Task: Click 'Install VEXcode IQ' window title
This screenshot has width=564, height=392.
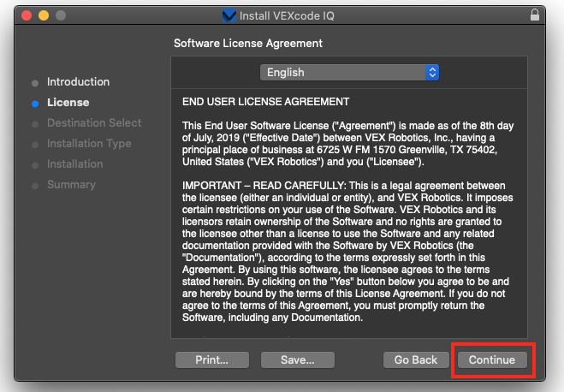Action: click(287, 15)
